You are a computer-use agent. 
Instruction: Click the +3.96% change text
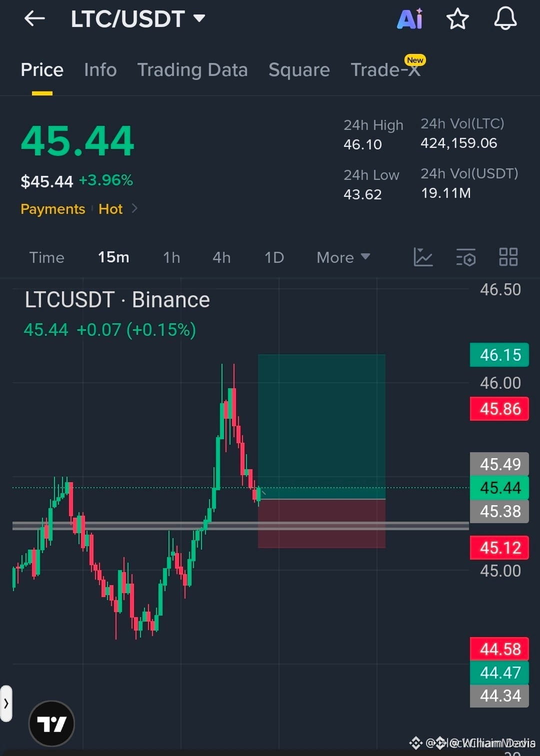coord(105,180)
